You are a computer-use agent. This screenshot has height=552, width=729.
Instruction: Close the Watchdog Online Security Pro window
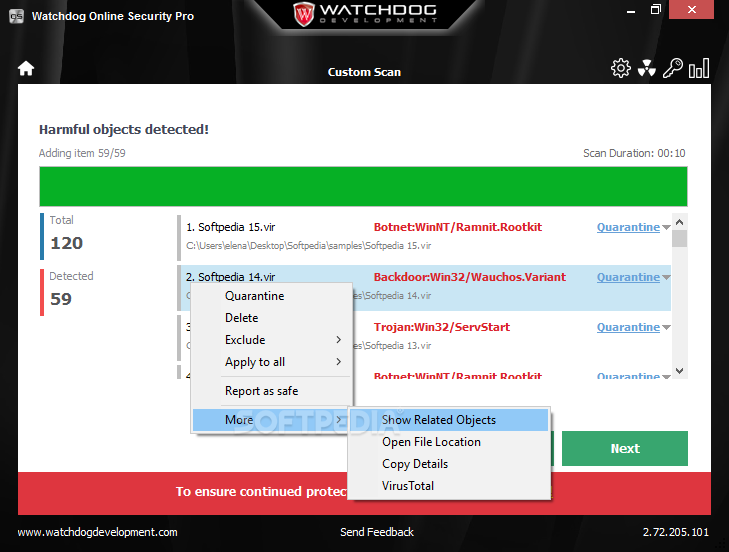coord(691,10)
